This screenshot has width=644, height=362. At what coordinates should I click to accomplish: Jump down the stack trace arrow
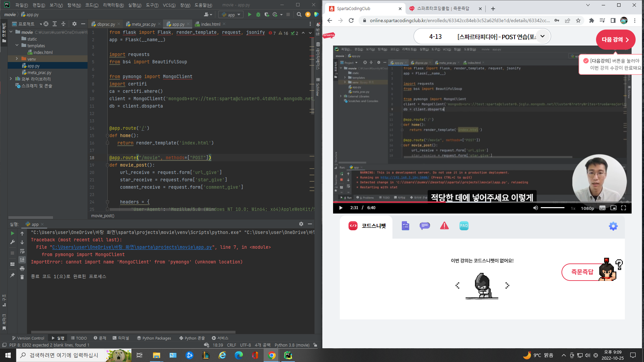(22, 242)
